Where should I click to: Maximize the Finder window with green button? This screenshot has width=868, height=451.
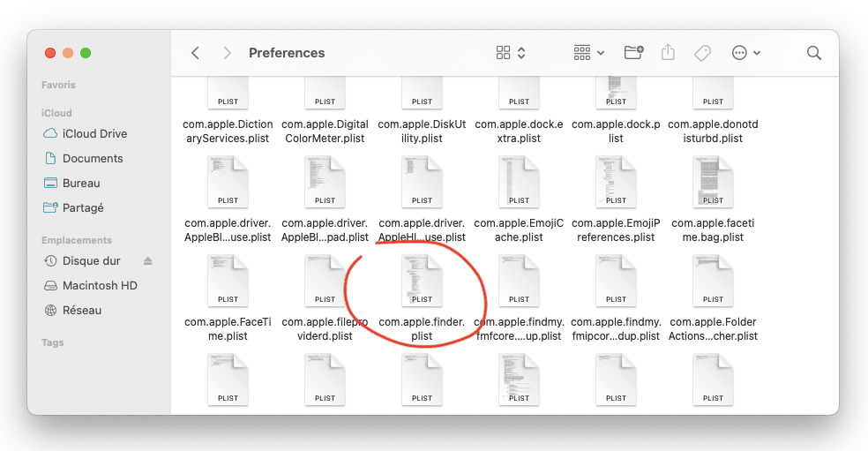tap(86, 53)
